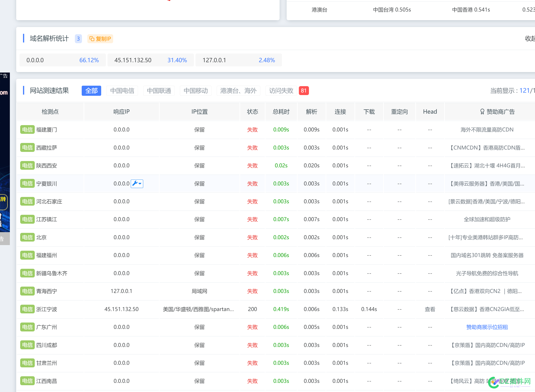Switch to the 中国移动 tab
Screen dimensions: 535x392
point(196,91)
